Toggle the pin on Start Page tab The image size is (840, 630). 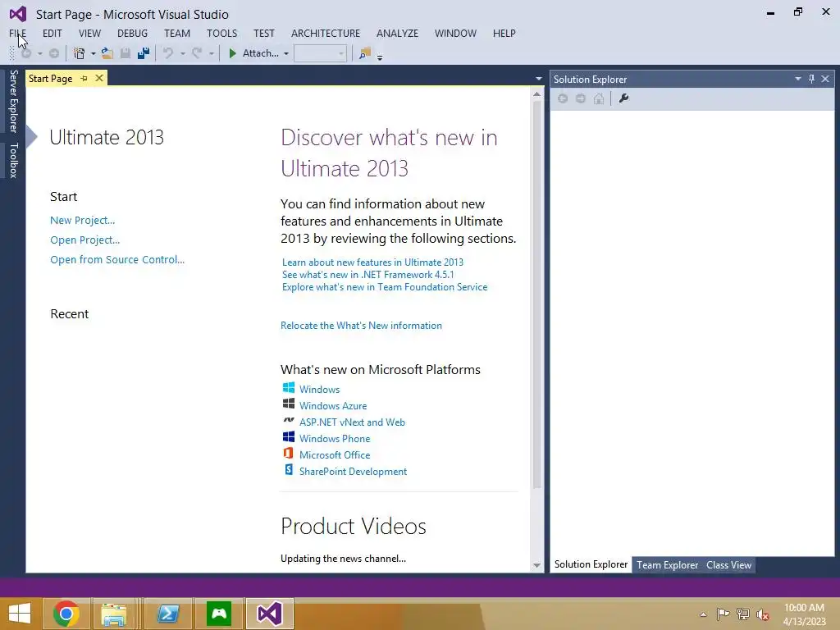click(84, 78)
